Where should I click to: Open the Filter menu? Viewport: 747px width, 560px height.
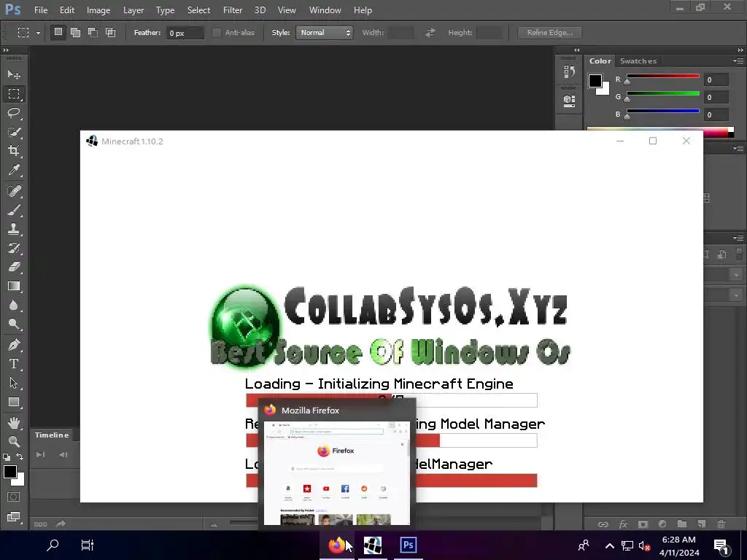(233, 10)
